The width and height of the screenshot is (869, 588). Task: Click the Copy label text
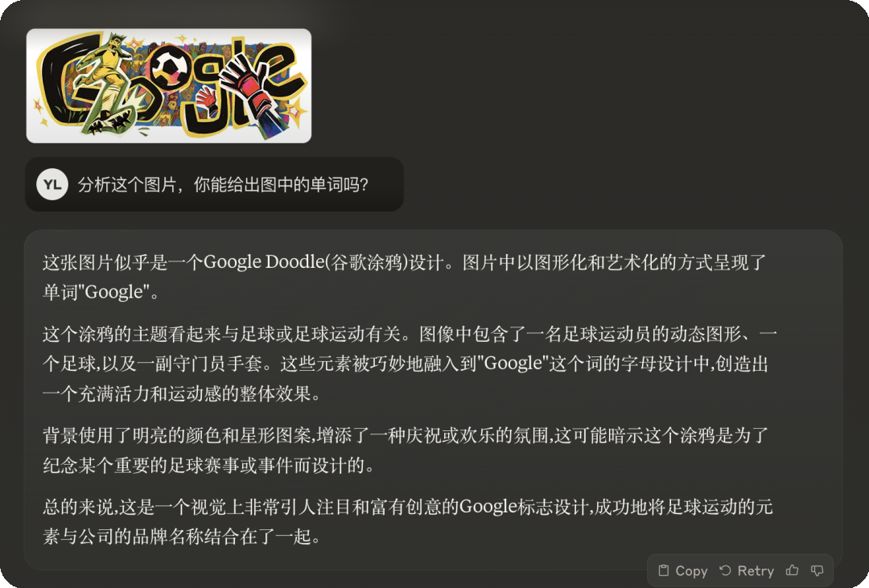point(691,571)
